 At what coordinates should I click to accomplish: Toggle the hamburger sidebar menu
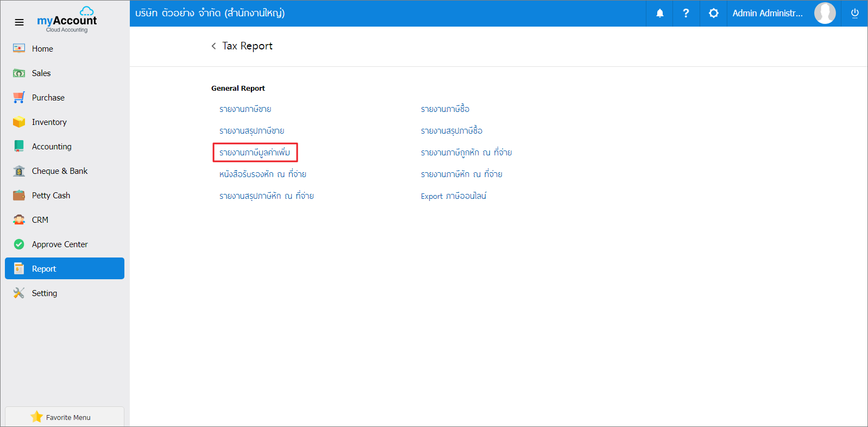(x=19, y=22)
